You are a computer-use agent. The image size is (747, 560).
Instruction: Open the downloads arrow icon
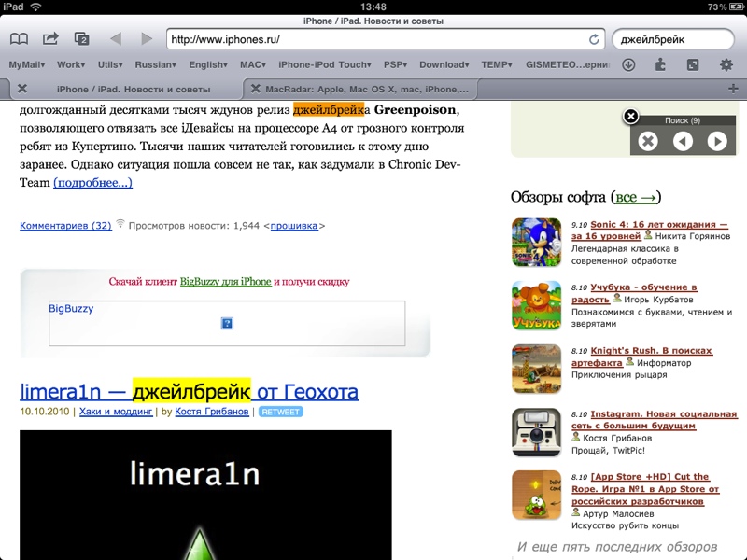point(628,64)
